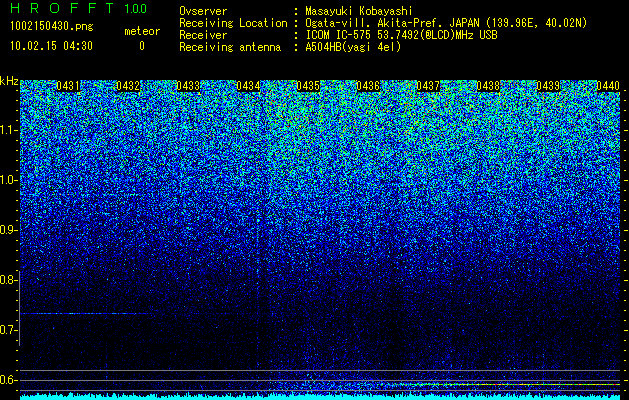
Task: Click the 1.0 kHz axis label
Action: click(x=7, y=181)
